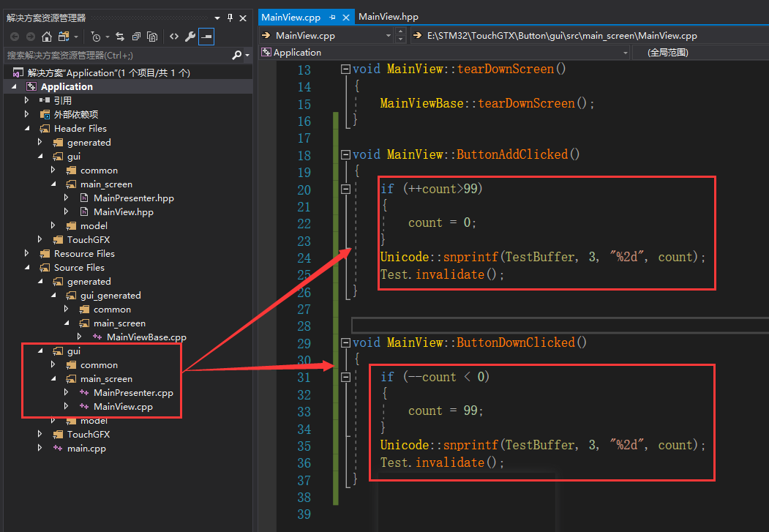
Task: Collapse the Application project node
Action: (x=14, y=87)
